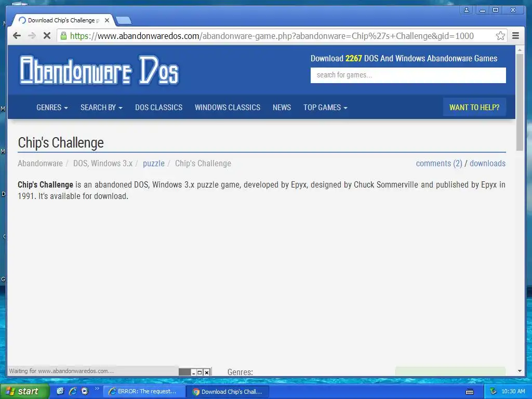The height and width of the screenshot is (399, 532).
Task: Click the WANT TO HELP? button
Action: (474, 107)
